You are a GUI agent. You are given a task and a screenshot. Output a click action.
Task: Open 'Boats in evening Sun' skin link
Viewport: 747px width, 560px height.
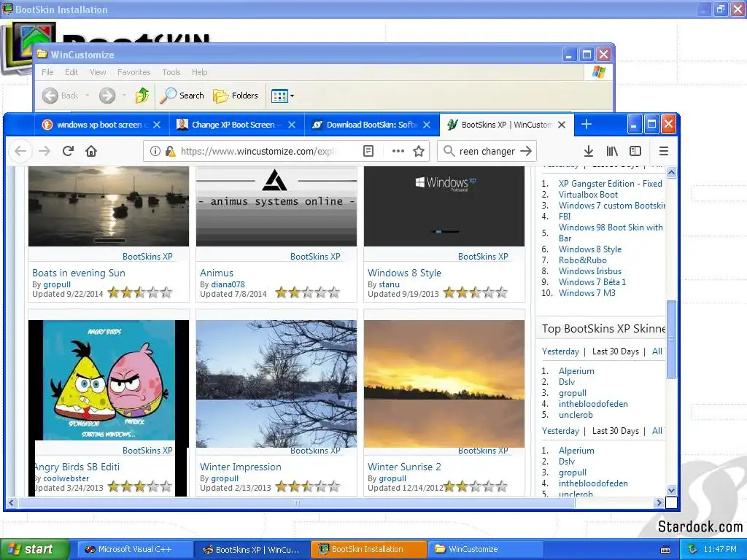(79, 273)
